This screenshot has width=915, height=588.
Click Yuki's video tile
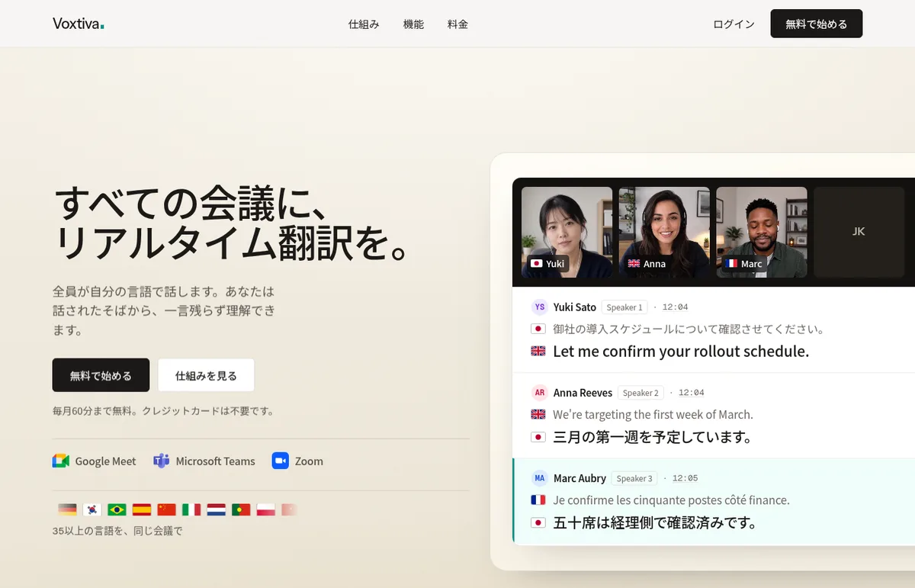coord(567,232)
